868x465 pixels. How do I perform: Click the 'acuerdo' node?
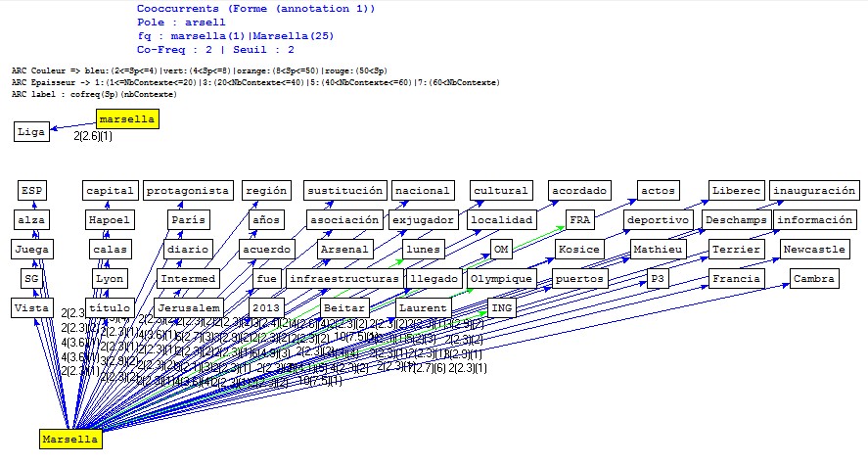coord(266,249)
